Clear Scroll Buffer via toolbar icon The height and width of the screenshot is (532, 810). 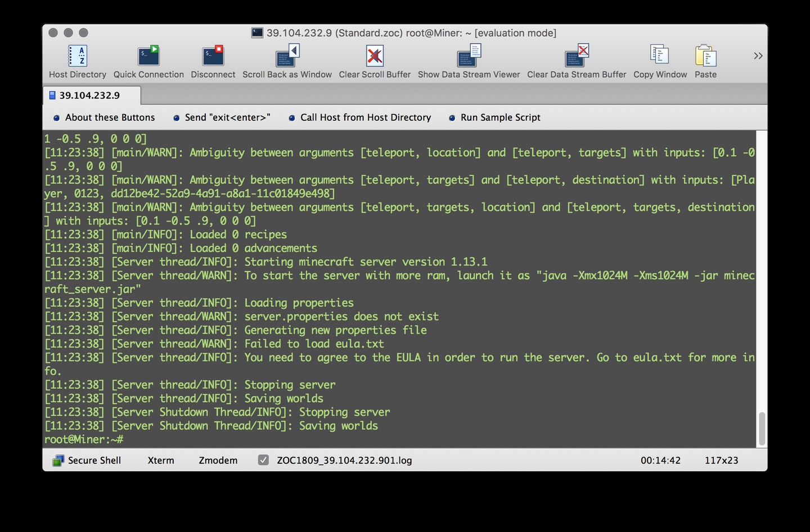click(375, 56)
